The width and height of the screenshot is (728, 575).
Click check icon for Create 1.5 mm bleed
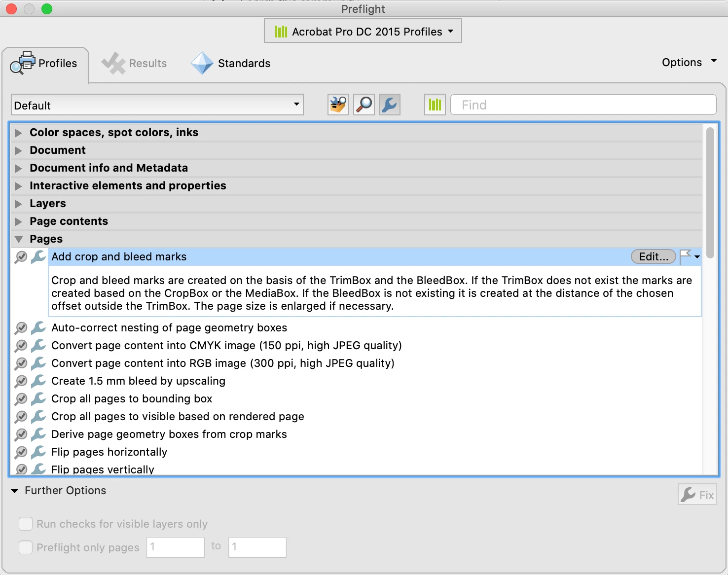point(21,381)
